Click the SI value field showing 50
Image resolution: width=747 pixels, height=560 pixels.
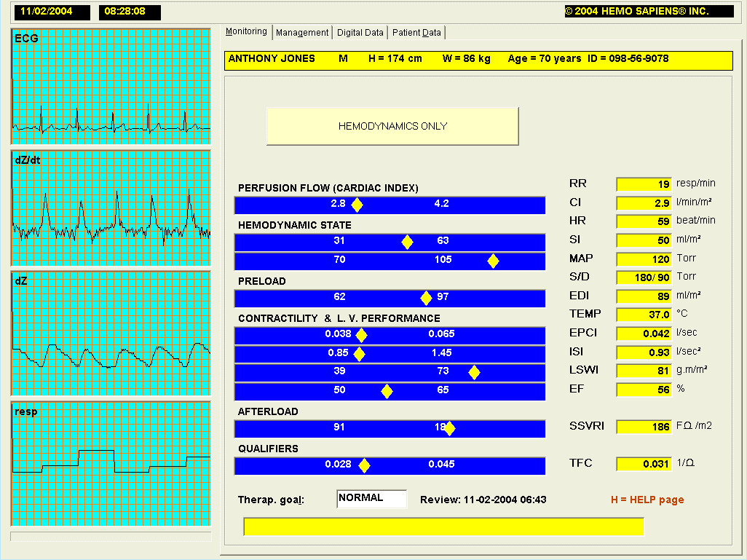(x=644, y=240)
